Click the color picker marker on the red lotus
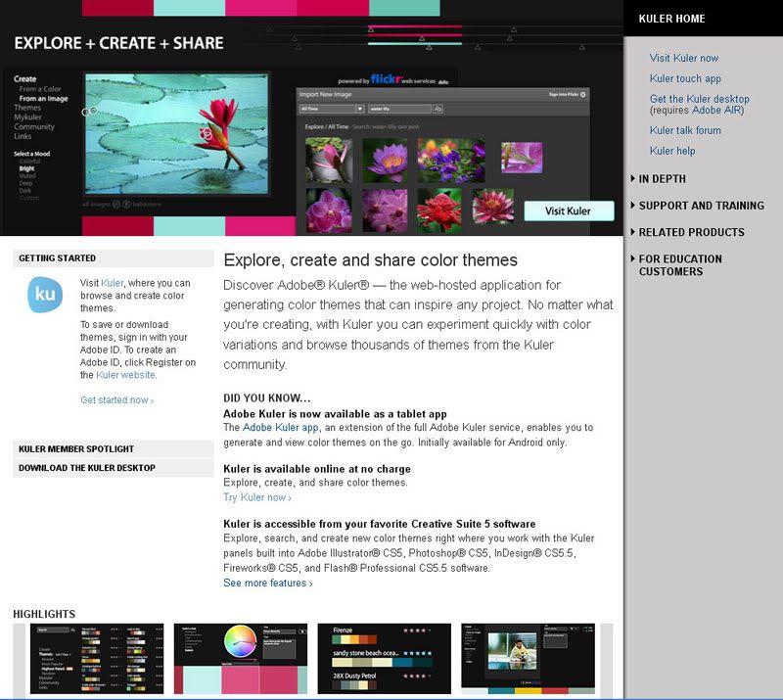 (206, 133)
